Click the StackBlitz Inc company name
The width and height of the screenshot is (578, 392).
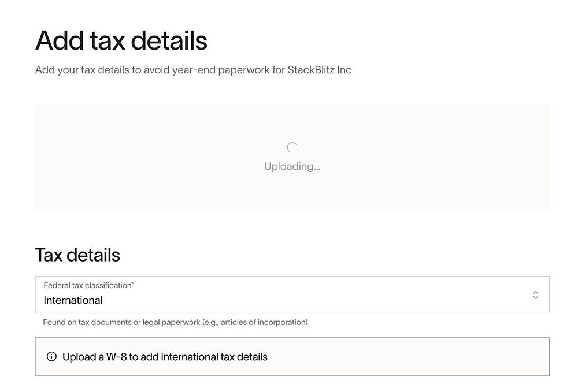pos(320,70)
